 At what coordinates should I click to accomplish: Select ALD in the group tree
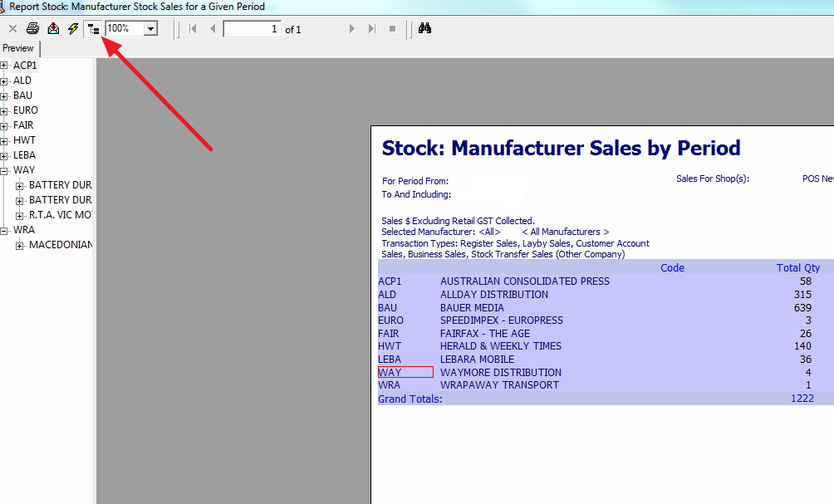pyautogui.click(x=22, y=81)
